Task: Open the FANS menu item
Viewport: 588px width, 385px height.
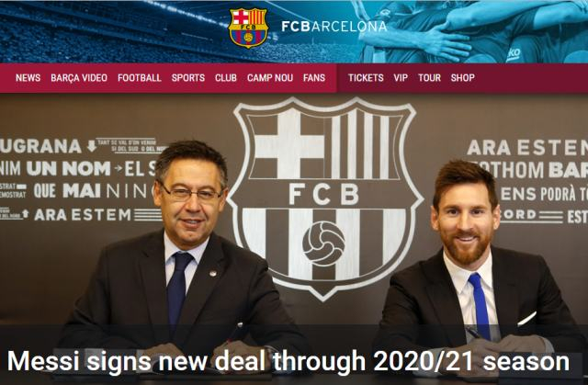Action: 314,77
